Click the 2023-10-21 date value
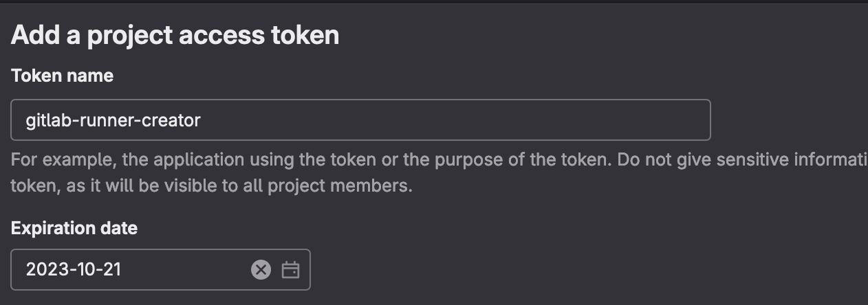 click(74, 270)
